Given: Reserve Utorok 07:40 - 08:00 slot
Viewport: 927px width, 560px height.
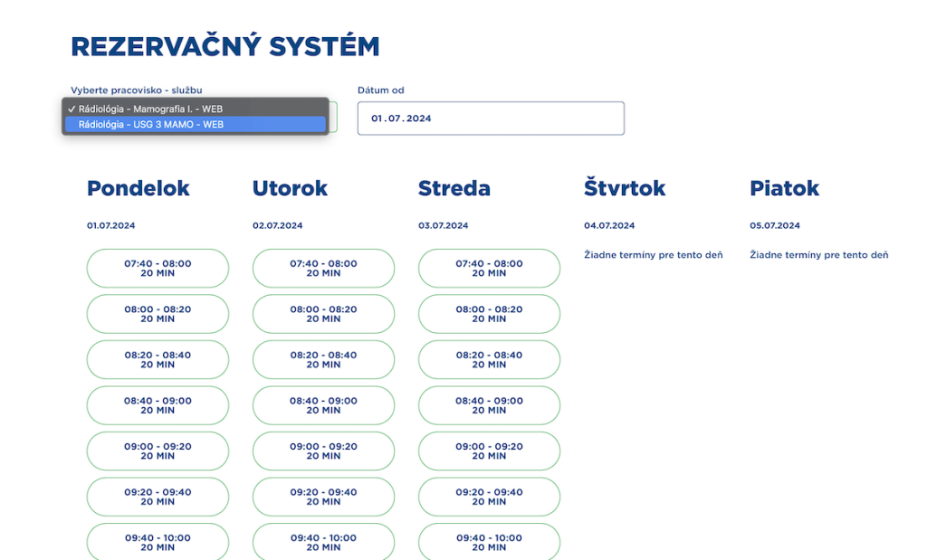Looking at the screenshot, I should point(323,268).
